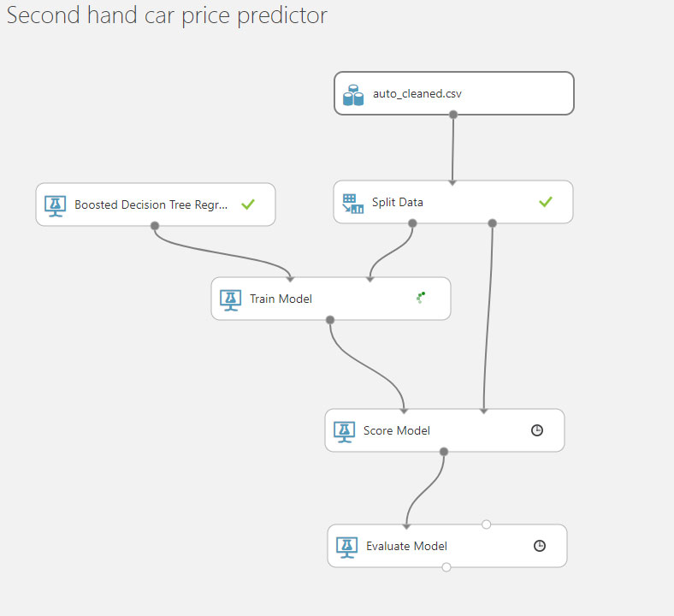Screen dimensions: 674x616
Task: Click the queued clock icon on Evaluate Model
Action: pos(540,546)
